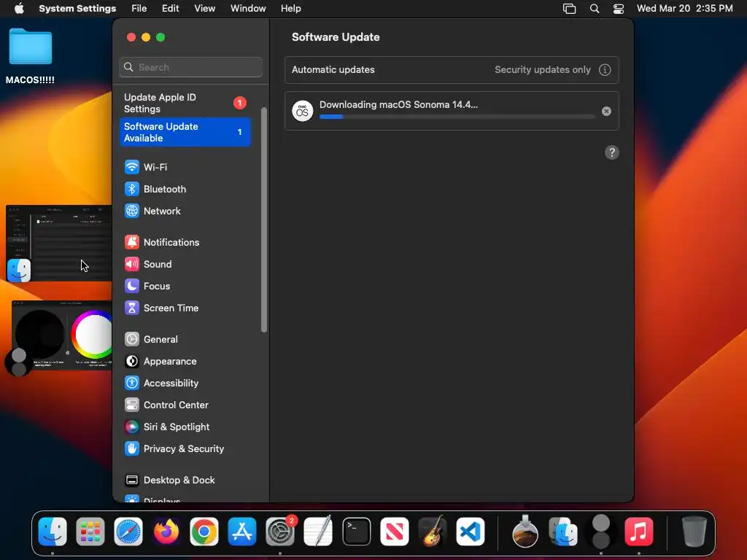This screenshot has height=560, width=747.
Task: Cancel the macOS Sonoma download
Action: pyautogui.click(x=606, y=112)
